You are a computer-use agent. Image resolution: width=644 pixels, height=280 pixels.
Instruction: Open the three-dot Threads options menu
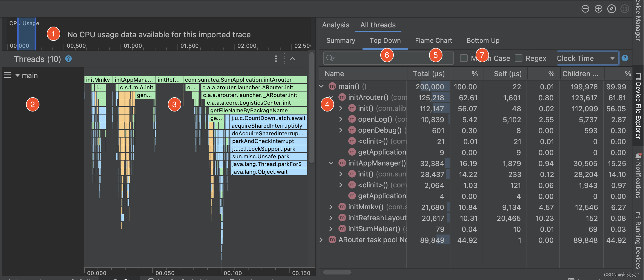[276, 59]
